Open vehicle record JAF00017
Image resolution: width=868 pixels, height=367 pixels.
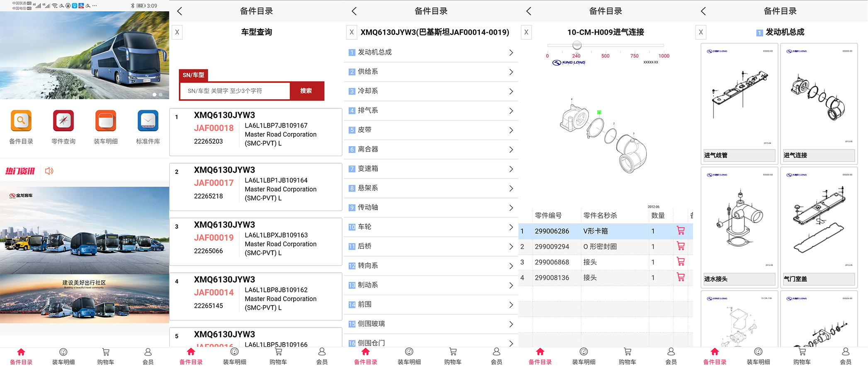coord(256,187)
